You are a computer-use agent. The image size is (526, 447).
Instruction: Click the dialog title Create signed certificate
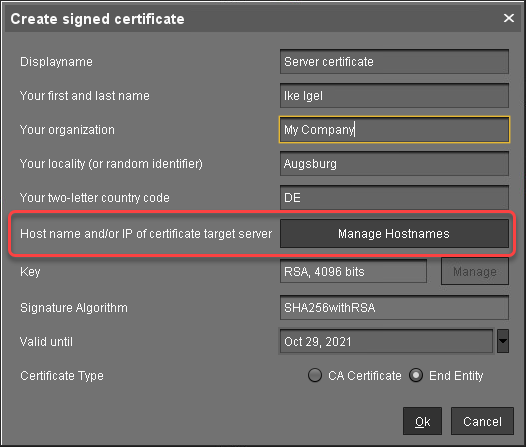click(x=97, y=19)
